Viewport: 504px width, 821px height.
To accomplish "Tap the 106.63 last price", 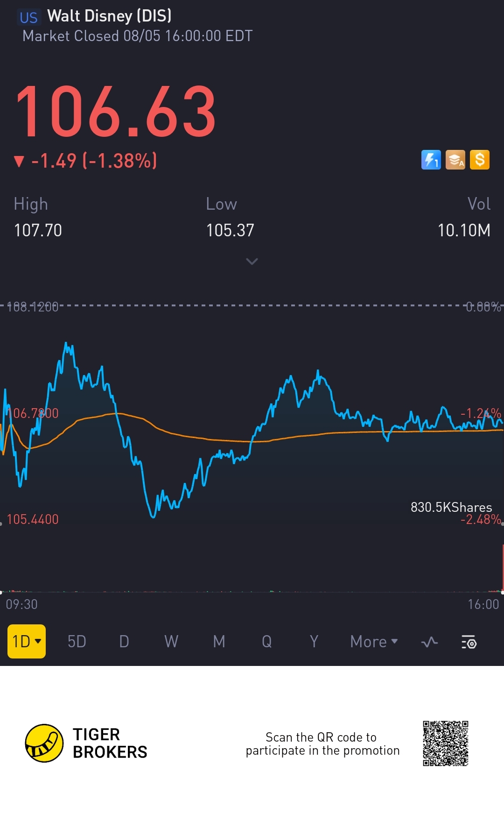I will [116, 112].
